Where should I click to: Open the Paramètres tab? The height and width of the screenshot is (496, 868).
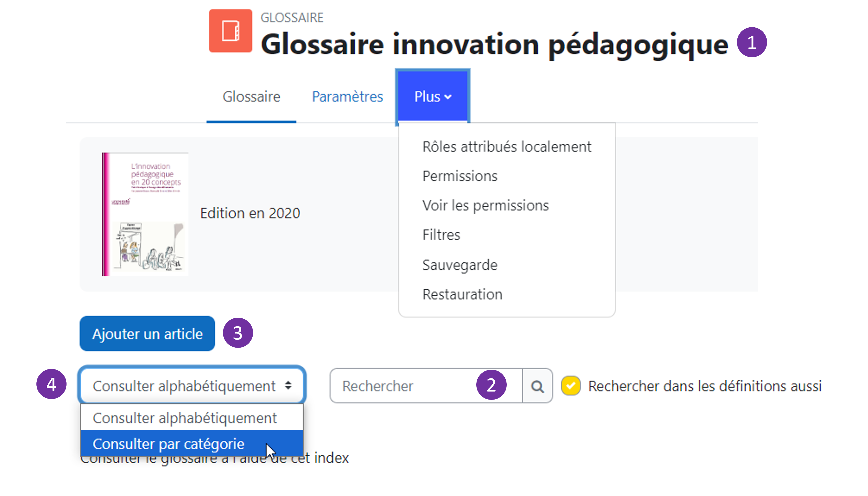pos(347,97)
